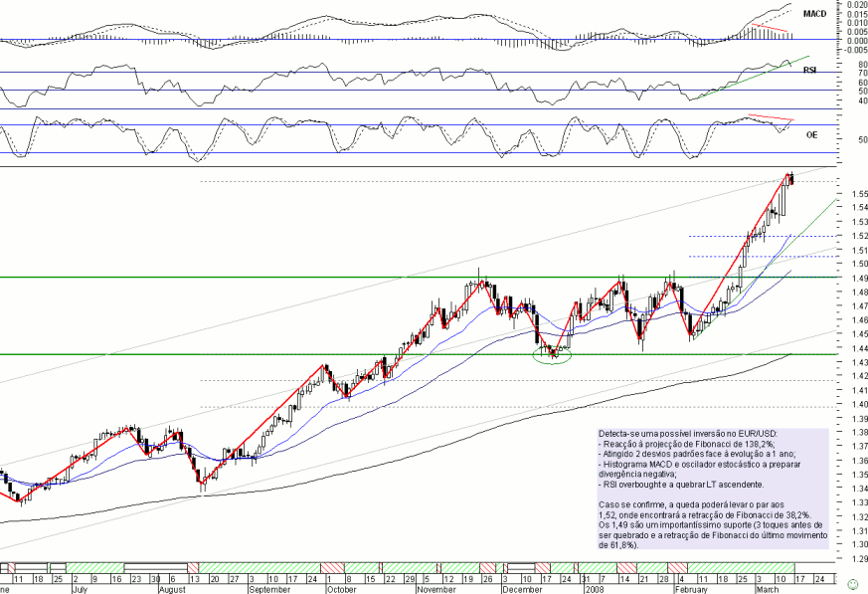Click the 2008 year label on the time axis
This screenshot has width=868, height=594.
tap(595, 589)
